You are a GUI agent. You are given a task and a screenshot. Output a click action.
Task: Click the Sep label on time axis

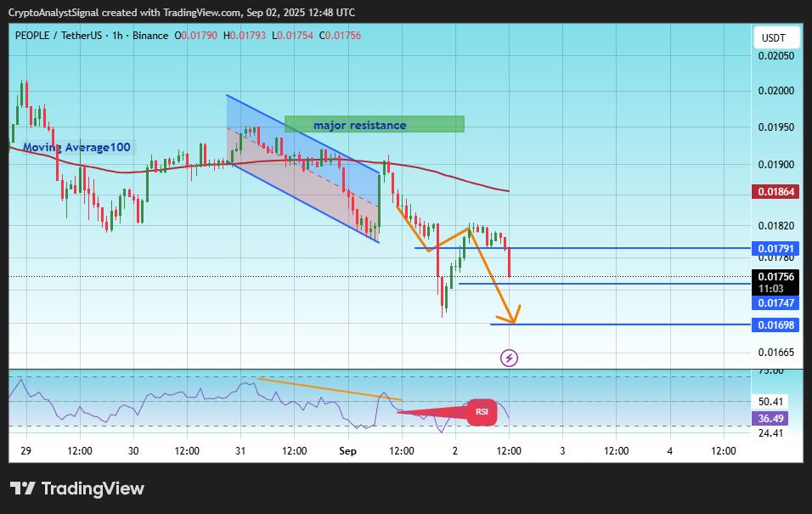[x=348, y=451]
